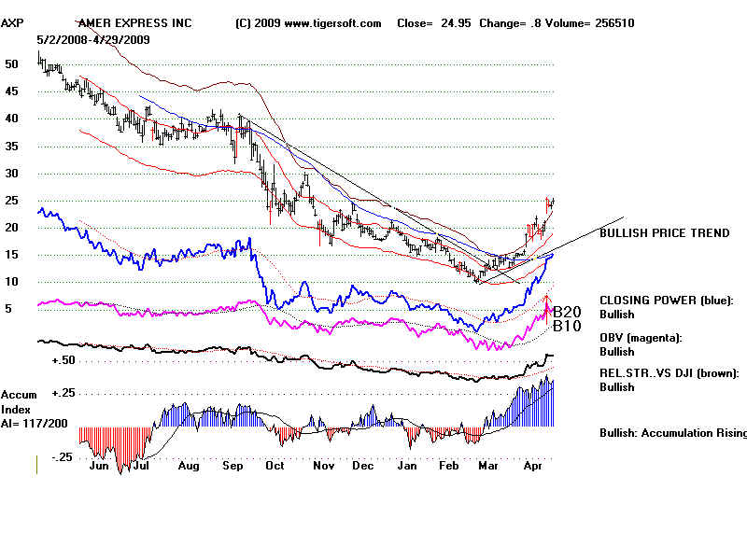Screen dimensions: 747x560
Task: Select the Bullish: Accumulation Rising note
Action: click(x=673, y=433)
